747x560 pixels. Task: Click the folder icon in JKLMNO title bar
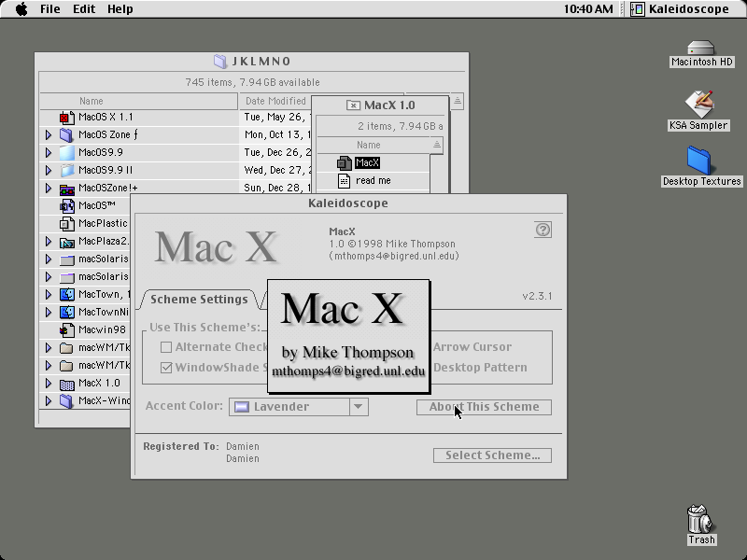pos(220,62)
